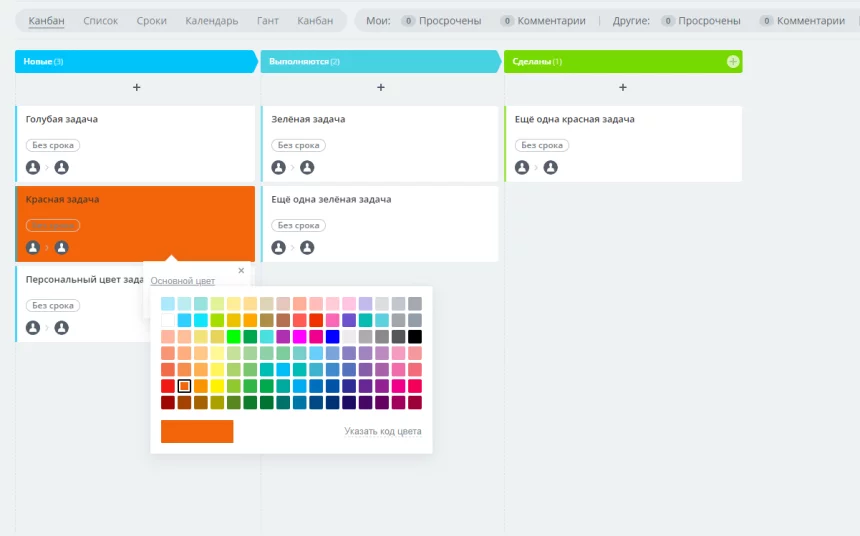
Task: Click first avatar on Голубая задача card
Action: [x=33, y=167]
